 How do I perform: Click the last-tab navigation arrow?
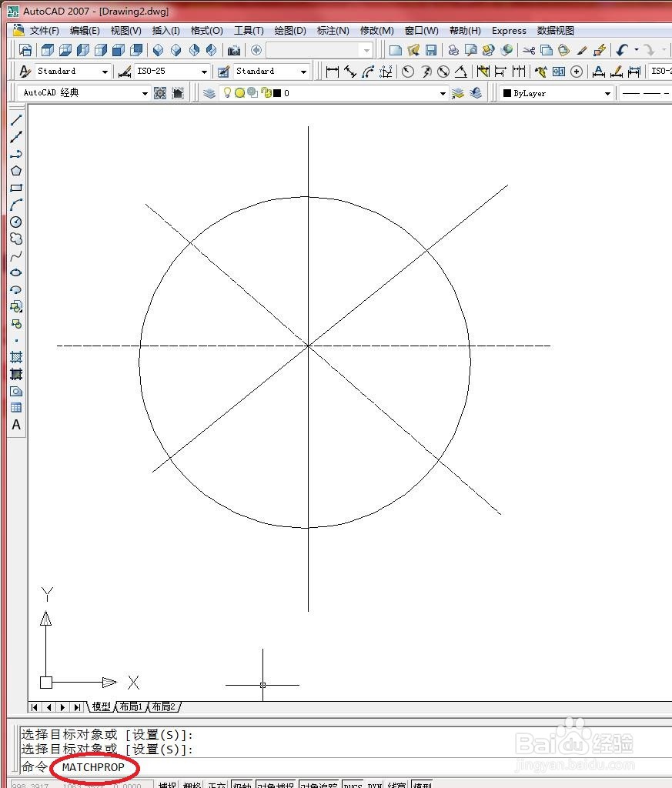click(77, 707)
